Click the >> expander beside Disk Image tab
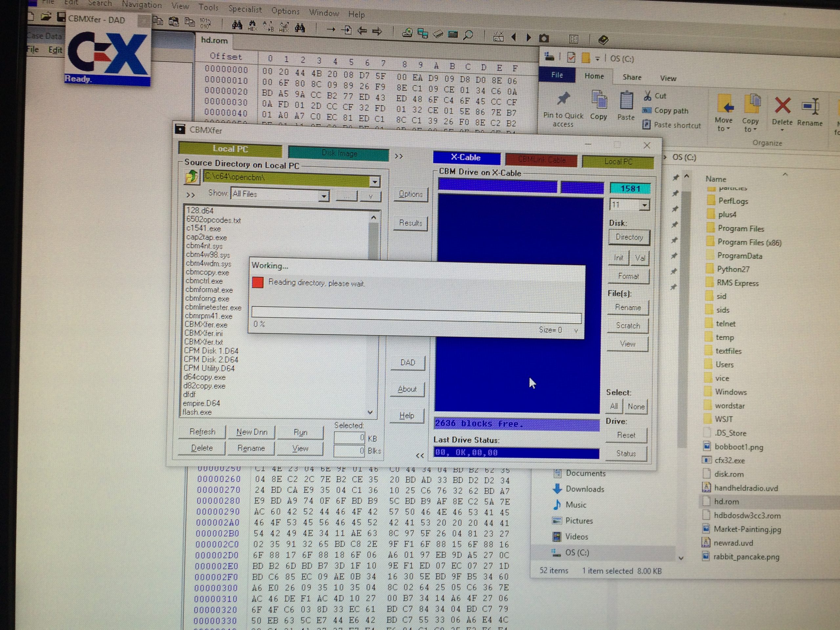Image resolution: width=840 pixels, height=630 pixels. pyautogui.click(x=399, y=156)
